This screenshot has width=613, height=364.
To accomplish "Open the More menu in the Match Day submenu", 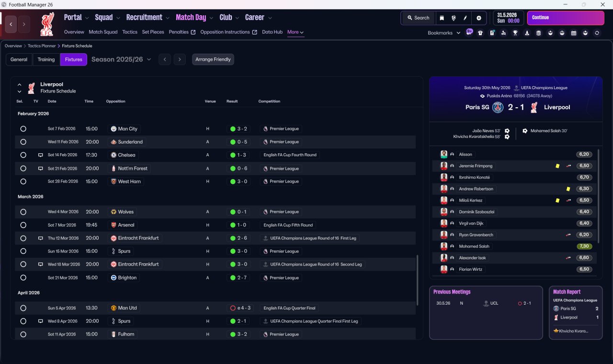I will [x=295, y=32].
